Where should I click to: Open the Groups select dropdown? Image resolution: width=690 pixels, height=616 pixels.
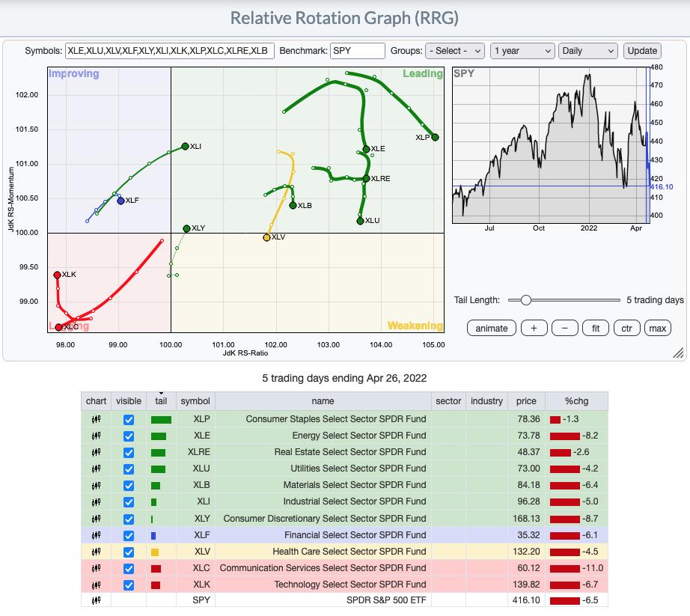tap(454, 51)
